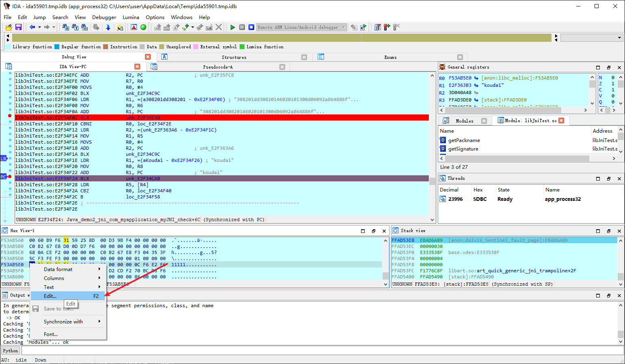Image resolution: width=625 pixels, height=364 pixels.
Task: Open the Remote ARM Linux/Android debugger combo box
Action: tap(302, 27)
